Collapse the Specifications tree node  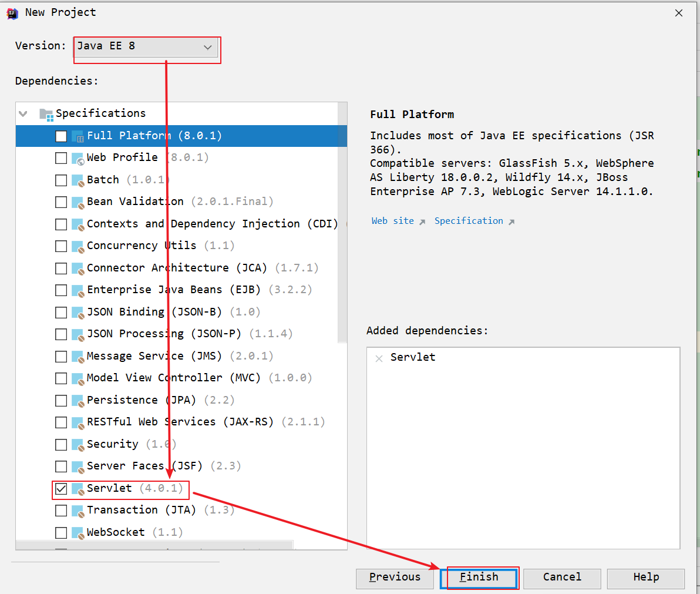tap(23, 113)
